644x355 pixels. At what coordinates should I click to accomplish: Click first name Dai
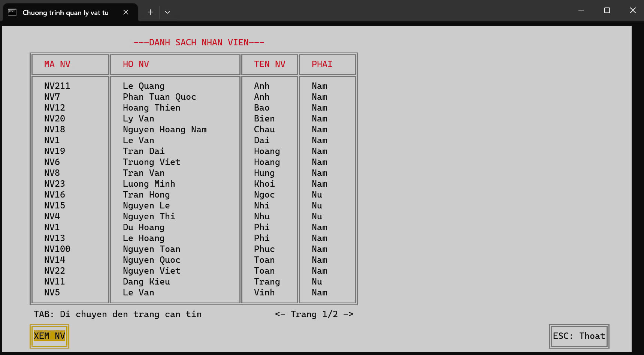coord(262,141)
